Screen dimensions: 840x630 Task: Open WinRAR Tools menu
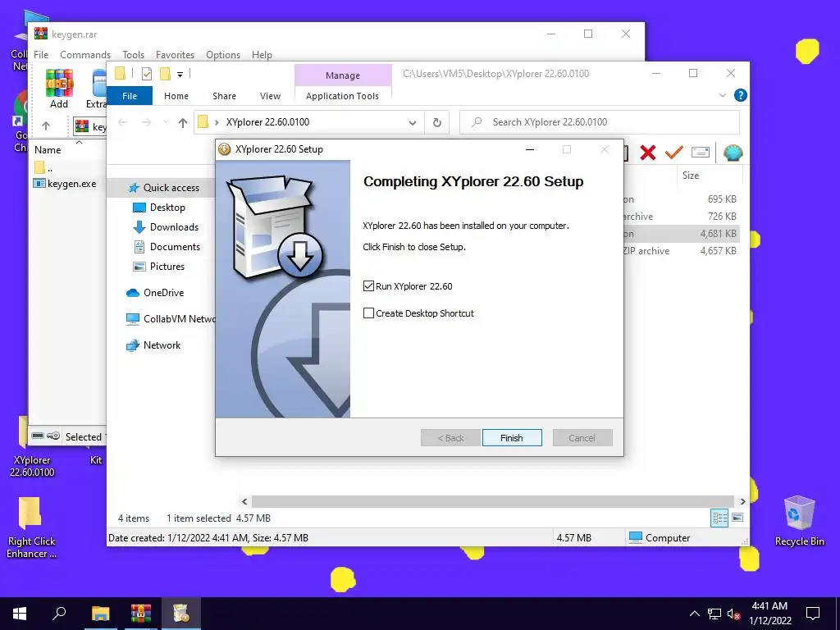[x=134, y=55]
